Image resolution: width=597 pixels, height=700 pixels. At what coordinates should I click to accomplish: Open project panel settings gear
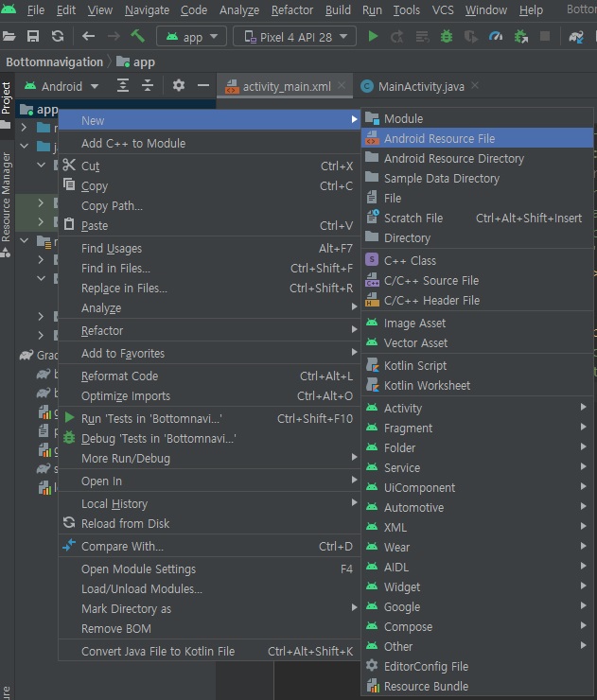click(x=179, y=85)
